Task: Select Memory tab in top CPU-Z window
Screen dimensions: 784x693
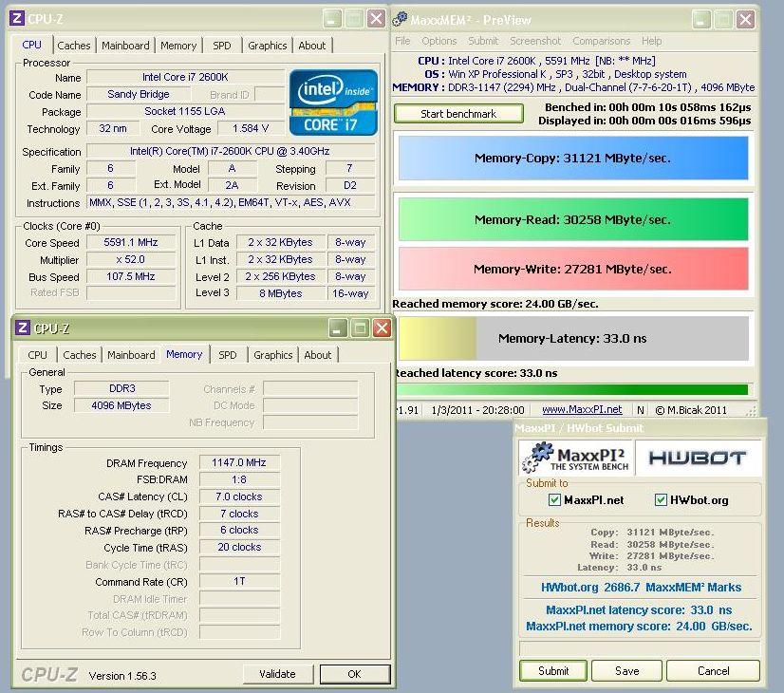Action: 178,46
